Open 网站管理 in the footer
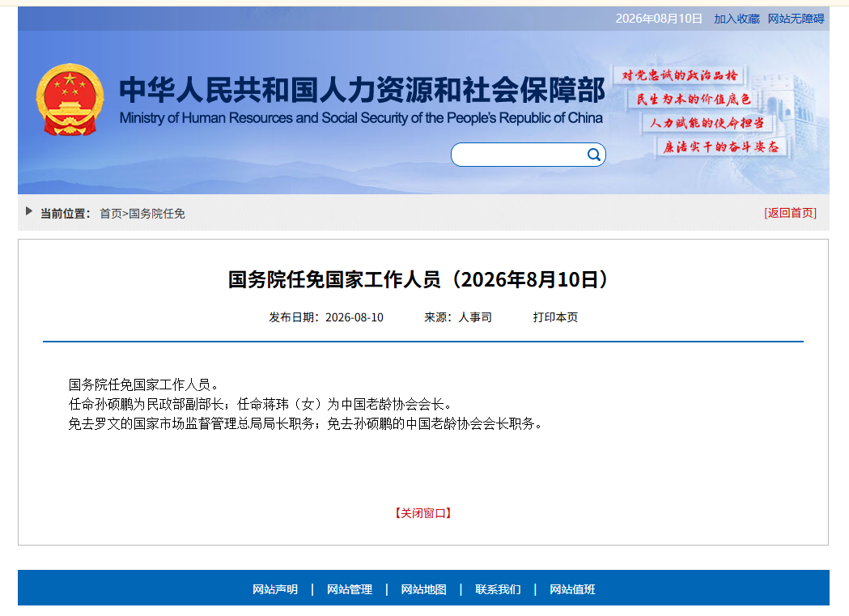The image size is (849, 616). pyautogui.click(x=350, y=589)
